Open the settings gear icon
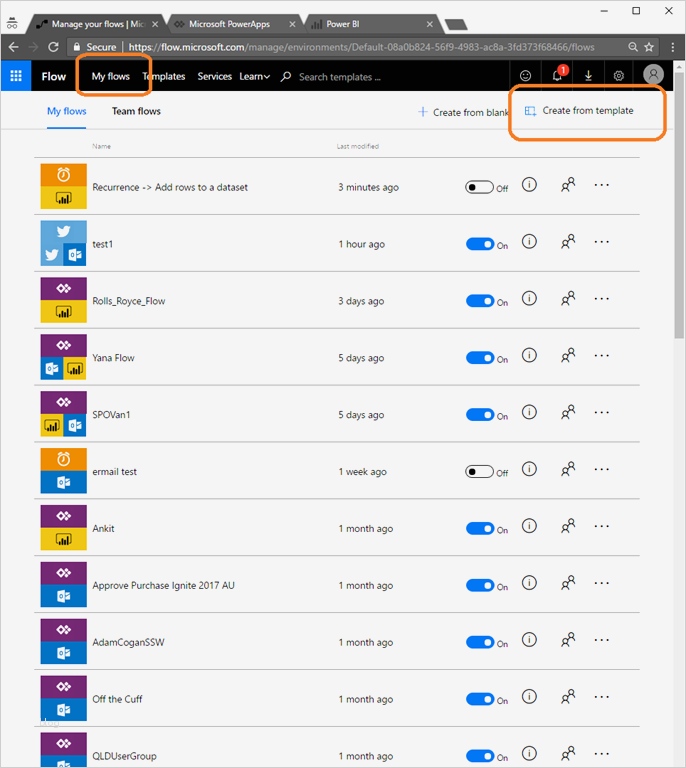This screenshot has width=686, height=768. (x=619, y=76)
